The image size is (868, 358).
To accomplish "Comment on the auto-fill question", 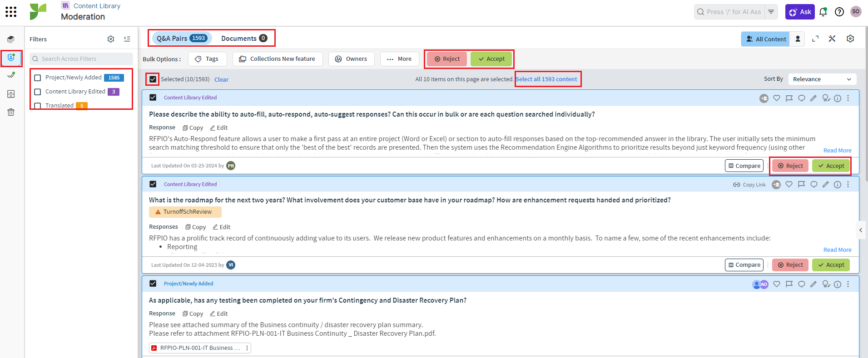I will coord(802,98).
